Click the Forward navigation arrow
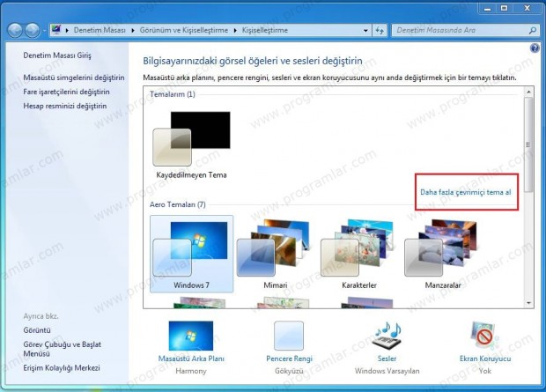The image size is (546, 392). [x=33, y=30]
